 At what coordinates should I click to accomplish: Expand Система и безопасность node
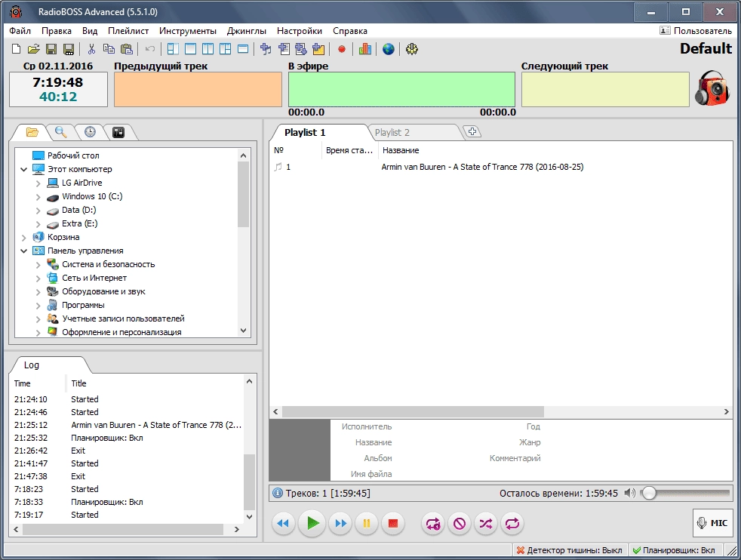(x=38, y=265)
